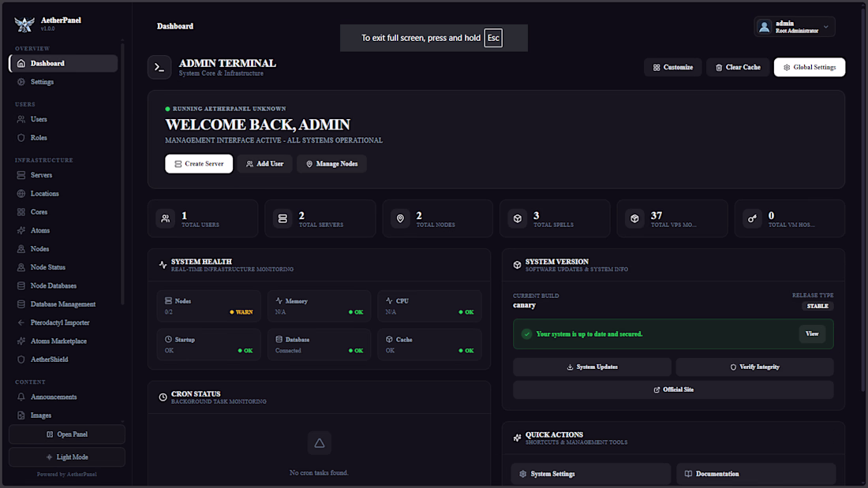Click the Total Nodes pin icon
Image resolution: width=868 pixels, height=488 pixels.
(400, 218)
